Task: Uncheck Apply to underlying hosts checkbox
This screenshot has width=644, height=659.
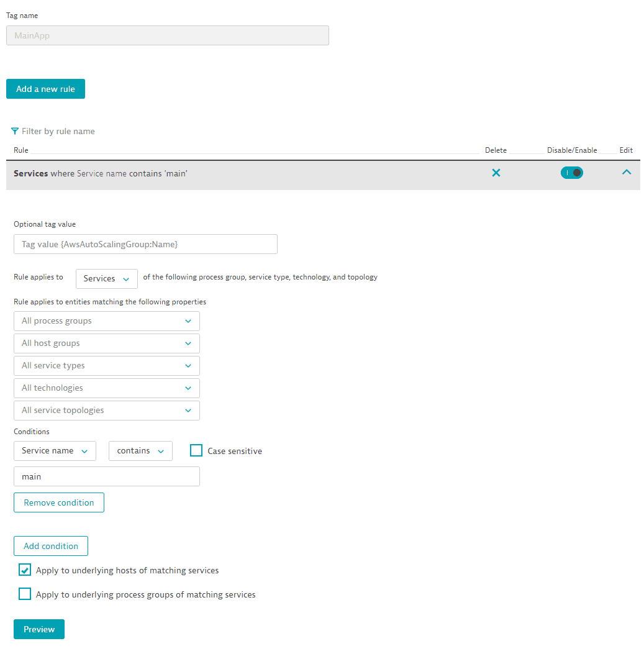Action: (x=25, y=570)
